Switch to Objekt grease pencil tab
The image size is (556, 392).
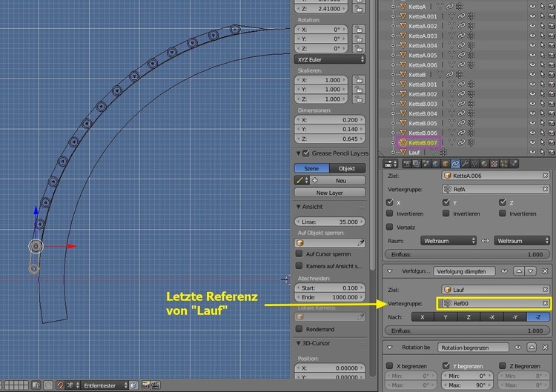point(347,168)
